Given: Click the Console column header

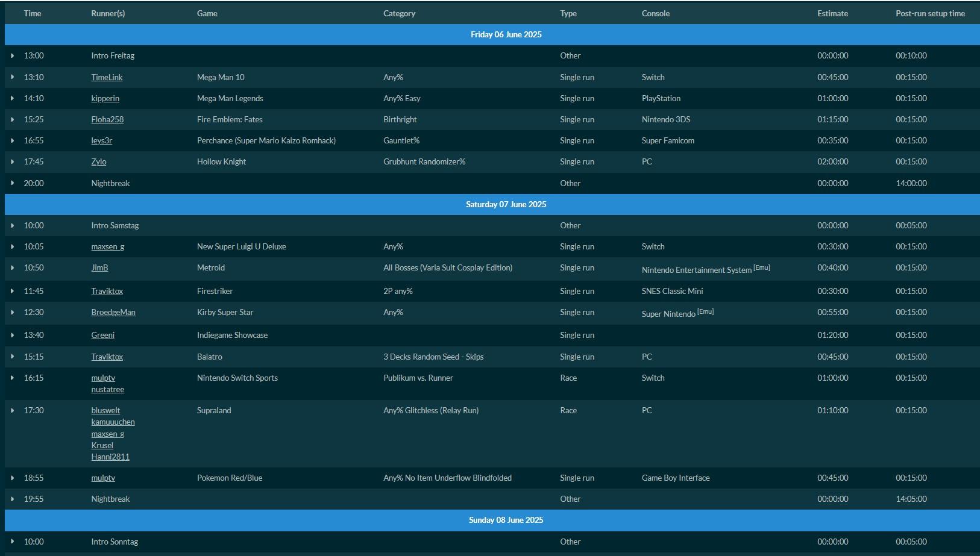Looking at the screenshot, I should (656, 13).
